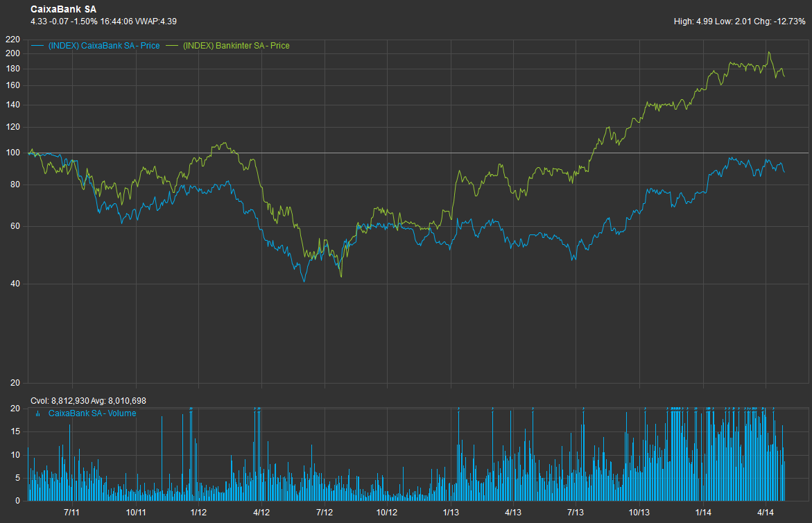The image size is (812, 523).
Task: Click the 200 price axis label
Action: pos(12,53)
